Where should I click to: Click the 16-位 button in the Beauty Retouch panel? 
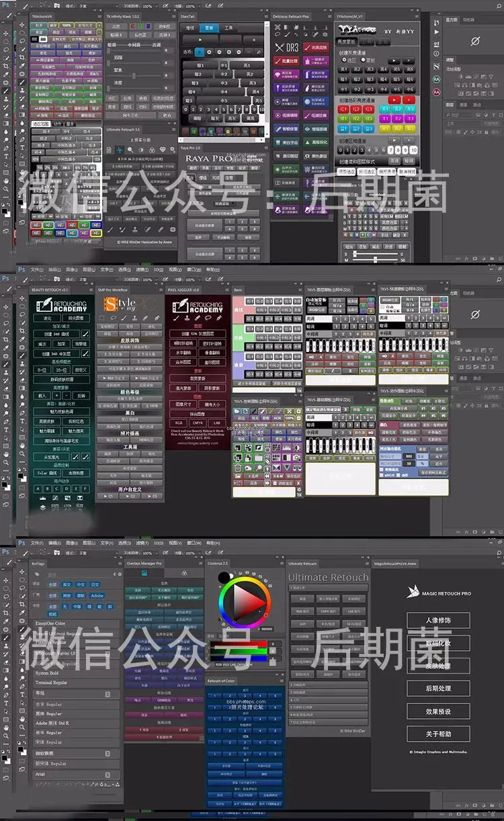tap(60, 370)
